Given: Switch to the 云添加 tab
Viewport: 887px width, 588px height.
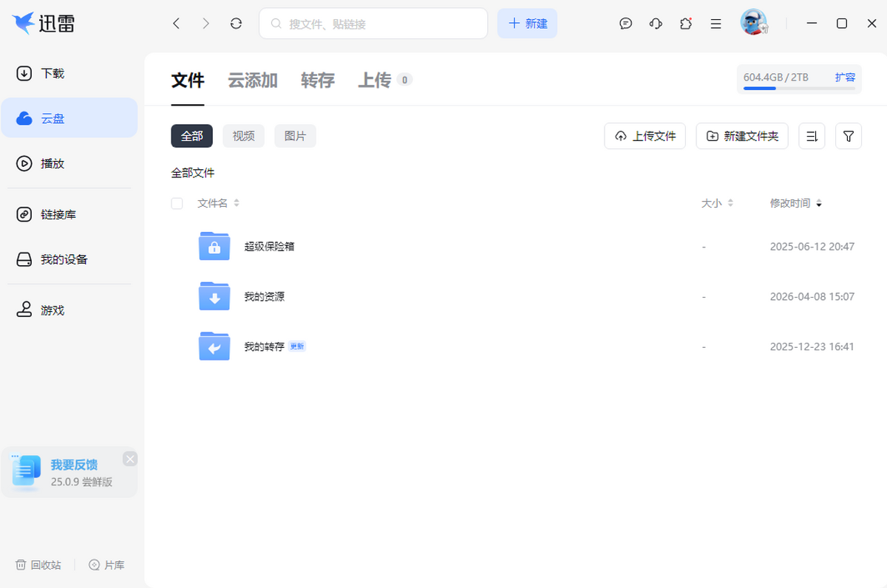Looking at the screenshot, I should coord(253,81).
